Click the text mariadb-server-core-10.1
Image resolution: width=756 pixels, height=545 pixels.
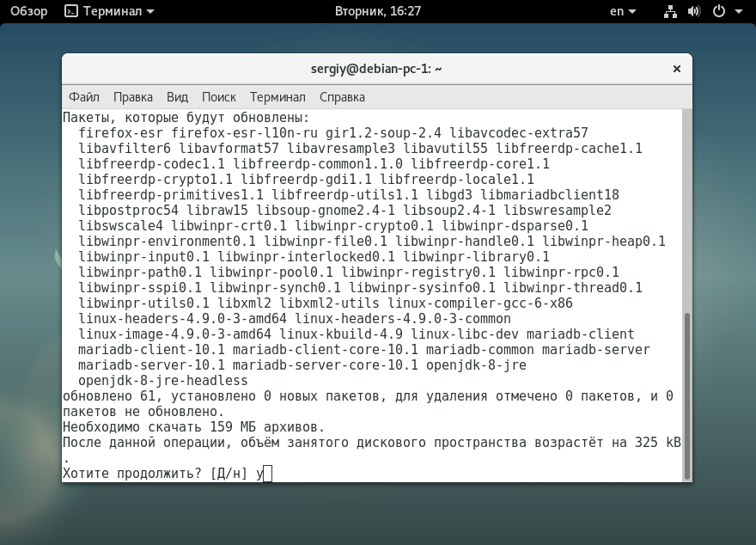326,365
